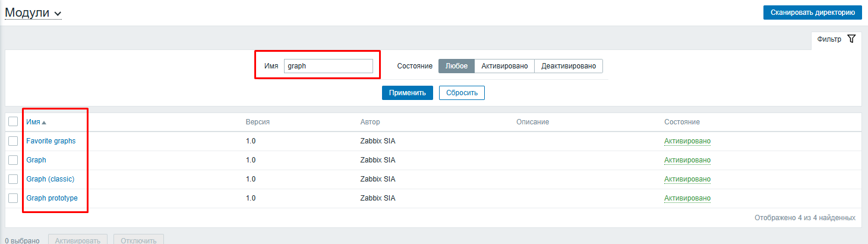Tick the select-all checkbox in table header
This screenshot has height=244, width=868.
pyautogui.click(x=13, y=121)
